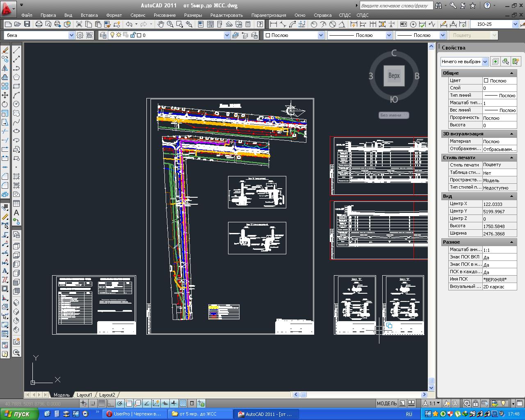Click the Plot printer icon
This screenshot has width=525, height=420.
[39, 25]
